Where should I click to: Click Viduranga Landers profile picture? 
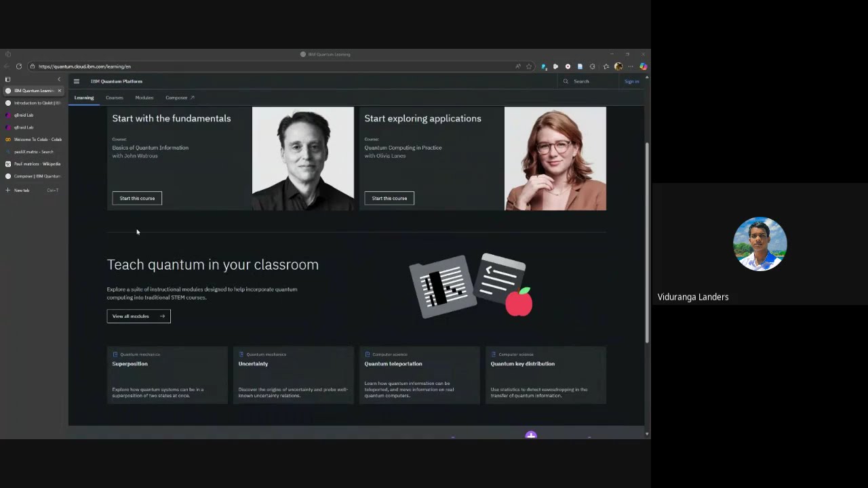[x=759, y=244]
